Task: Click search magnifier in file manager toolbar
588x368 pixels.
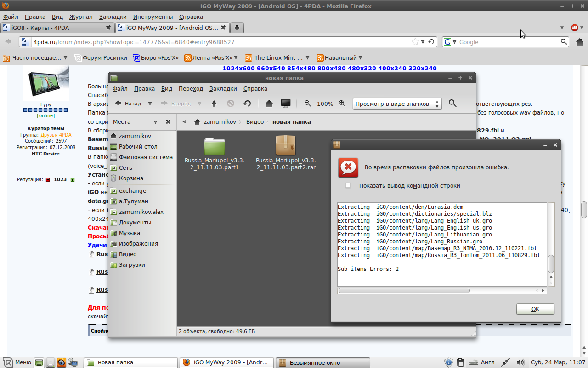Action: click(x=452, y=103)
